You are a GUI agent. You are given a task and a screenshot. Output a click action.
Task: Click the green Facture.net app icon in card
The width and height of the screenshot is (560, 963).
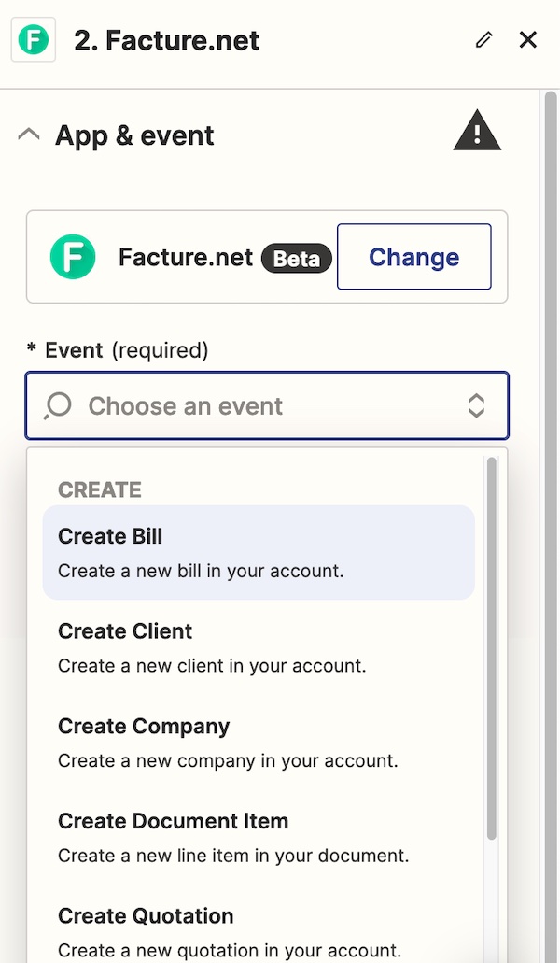pos(73,257)
